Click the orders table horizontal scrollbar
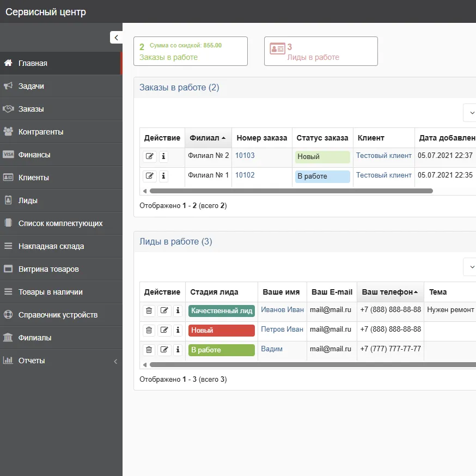 pos(291,191)
